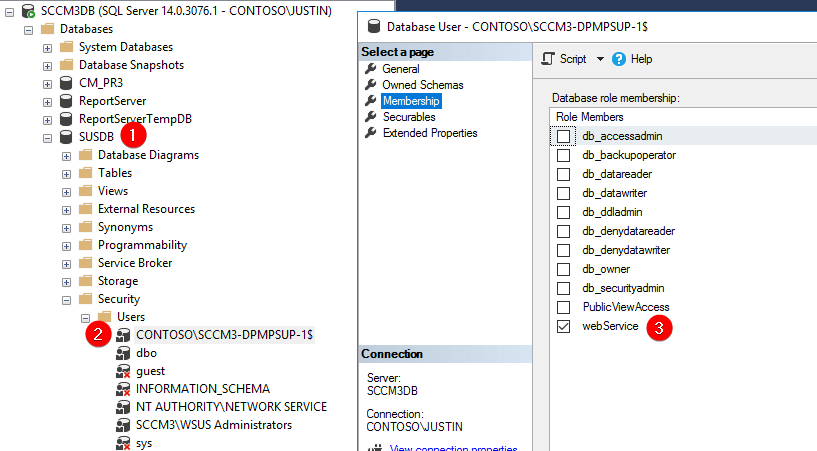
Task: Click the ReportServerTempDB database icon
Action: coord(66,119)
